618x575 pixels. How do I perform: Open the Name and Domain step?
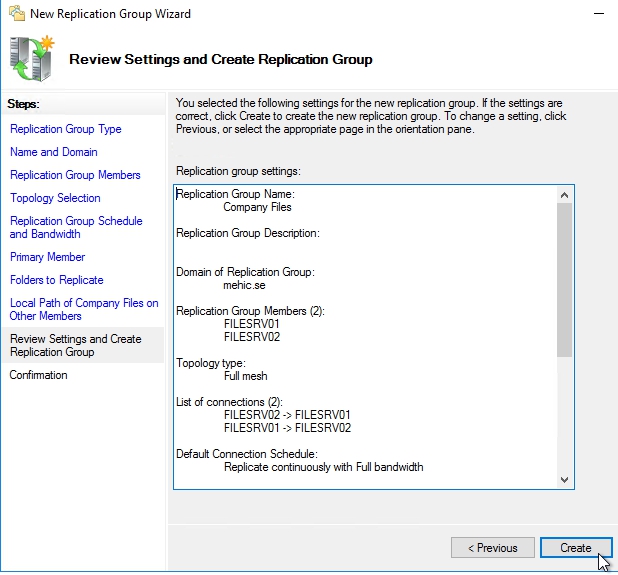click(x=54, y=152)
